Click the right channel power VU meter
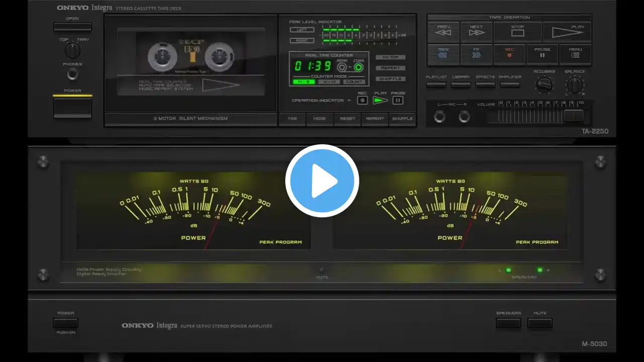 point(450,211)
